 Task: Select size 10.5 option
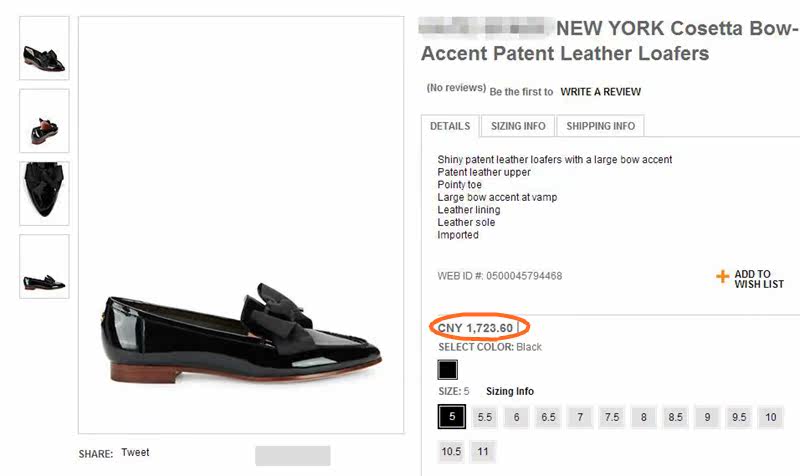[x=452, y=451]
